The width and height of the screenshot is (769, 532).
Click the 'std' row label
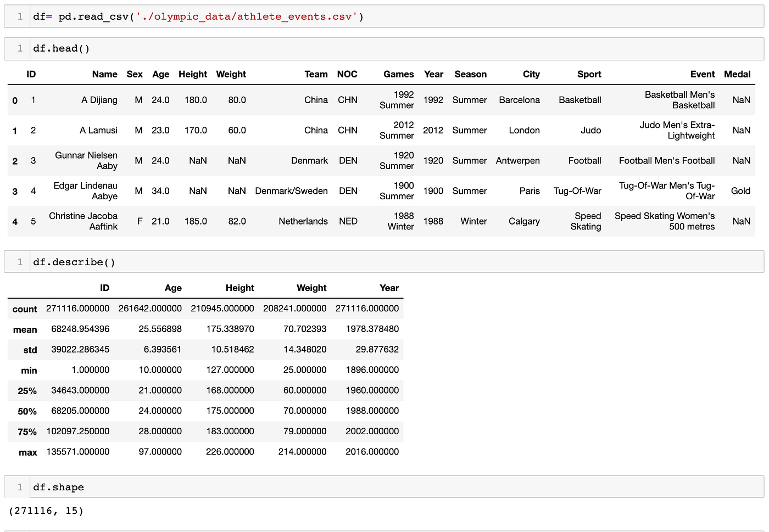30,350
